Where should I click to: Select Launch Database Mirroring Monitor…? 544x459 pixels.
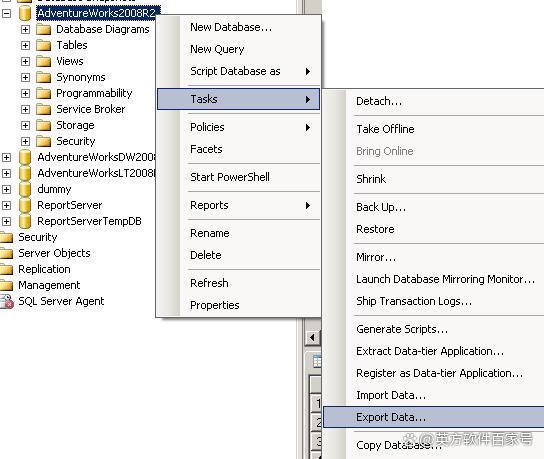click(x=434, y=279)
